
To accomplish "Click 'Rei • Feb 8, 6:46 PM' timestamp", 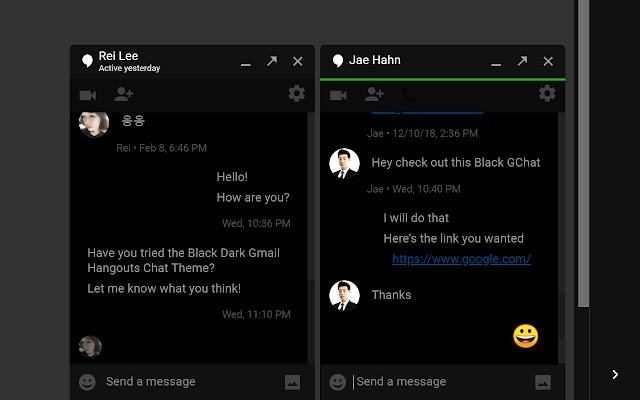I will [x=161, y=148].
